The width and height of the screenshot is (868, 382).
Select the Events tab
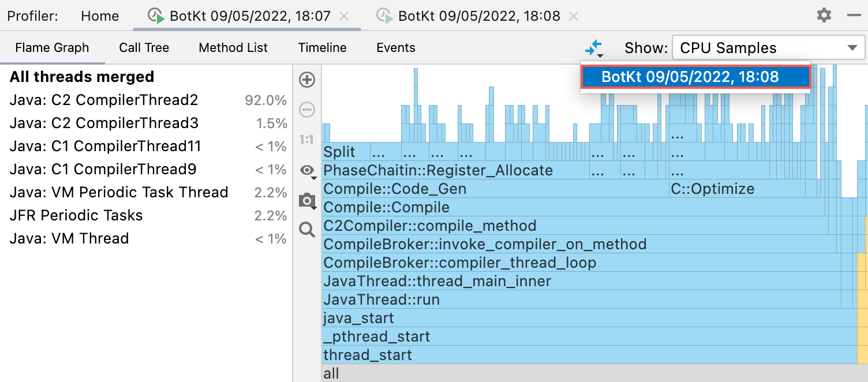coord(396,48)
